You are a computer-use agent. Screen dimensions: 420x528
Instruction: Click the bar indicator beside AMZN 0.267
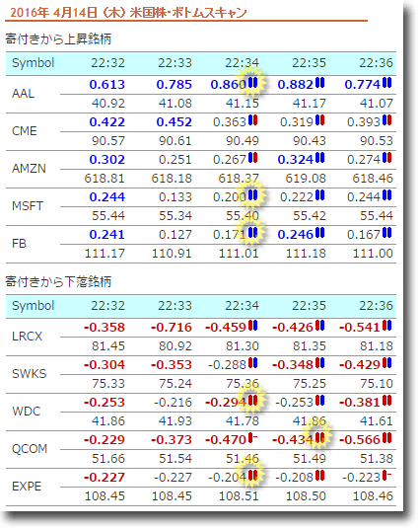tap(252, 158)
